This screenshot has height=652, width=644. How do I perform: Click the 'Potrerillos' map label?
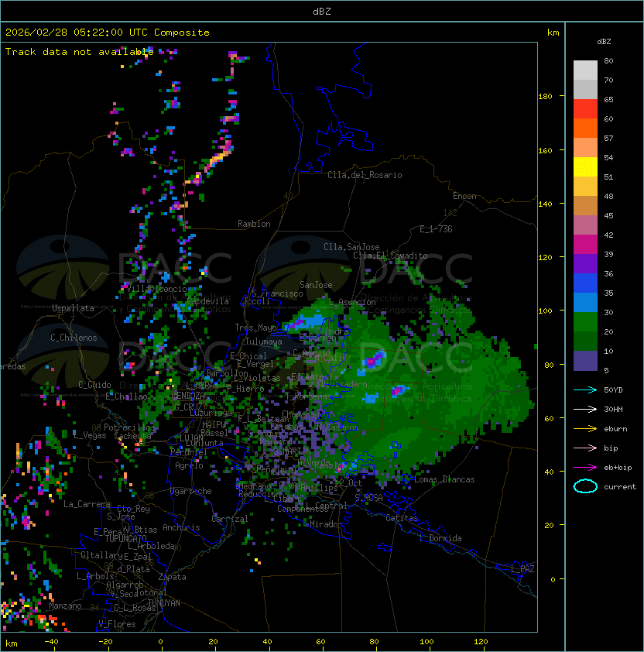coord(129,427)
